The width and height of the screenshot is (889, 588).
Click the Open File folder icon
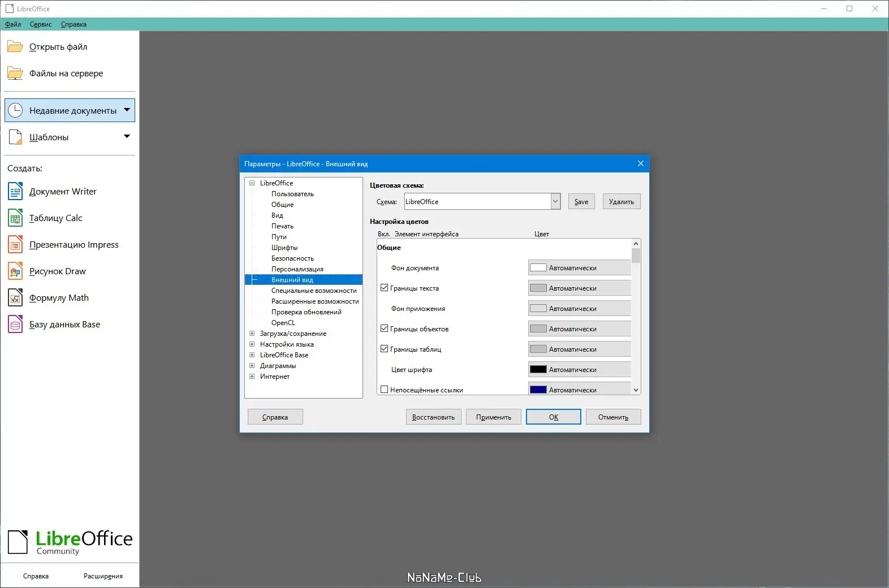point(15,46)
